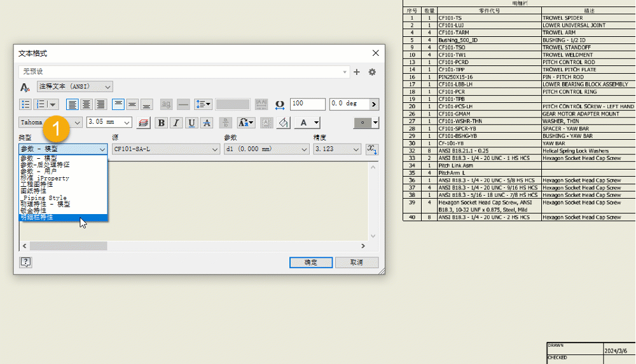Viewport: 636px width, 364px height.
Task: Click the rotation angle field 0.0 deg
Action: (x=349, y=104)
